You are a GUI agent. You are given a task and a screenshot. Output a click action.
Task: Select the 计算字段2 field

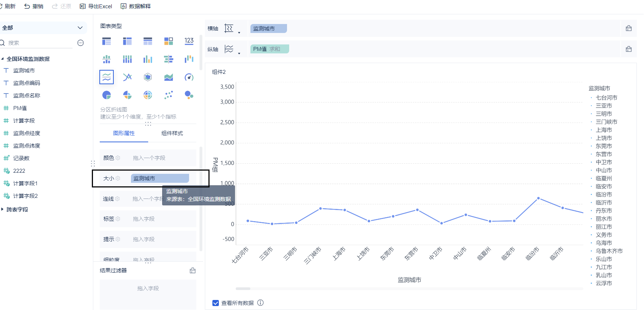(x=25, y=196)
